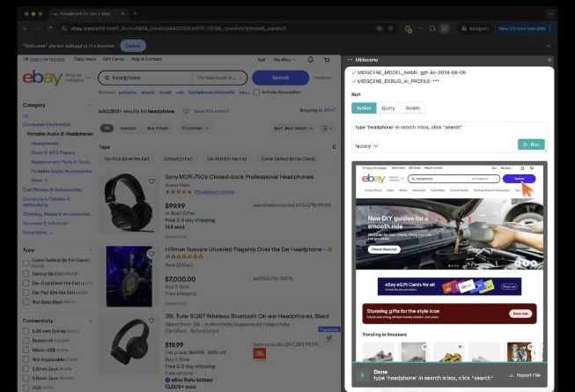
Task: Click the blue eBay Search button
Action: click(x=281, y=78)
